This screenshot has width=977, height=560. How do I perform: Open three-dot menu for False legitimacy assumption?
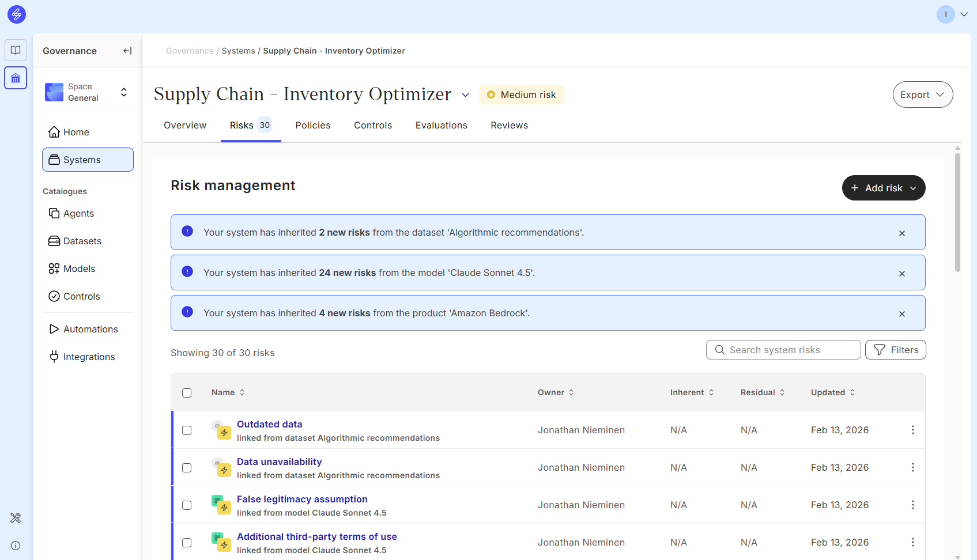pyautogui.click(x=912, y=505)
